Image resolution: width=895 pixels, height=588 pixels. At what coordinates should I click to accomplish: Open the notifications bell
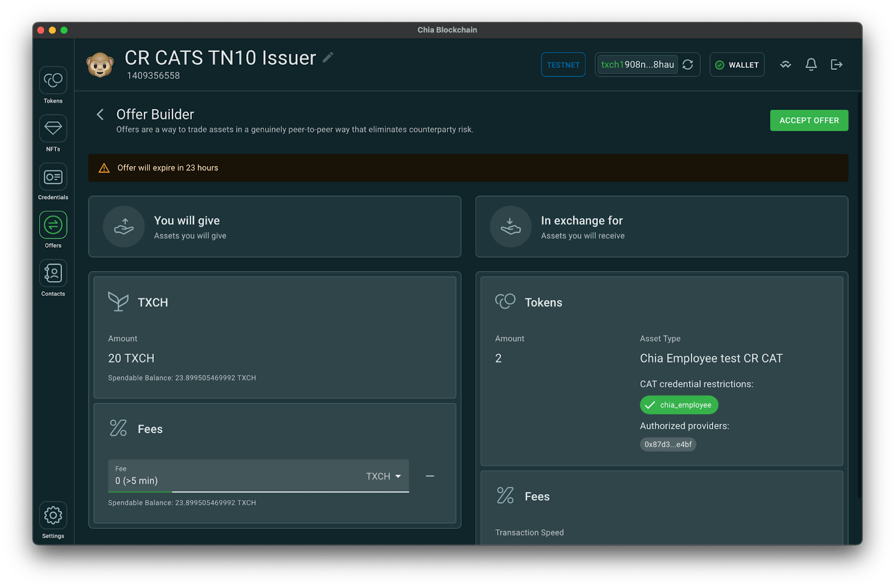coord(811,65)
